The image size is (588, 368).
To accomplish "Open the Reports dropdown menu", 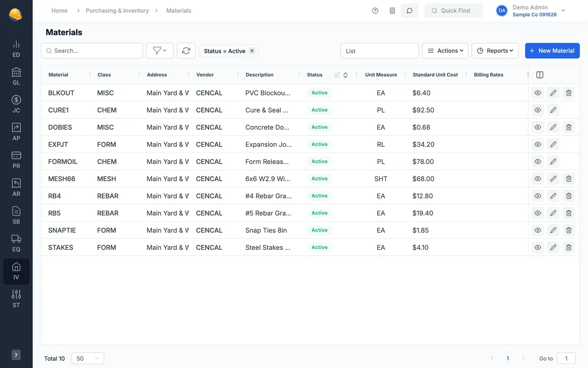I will click(x=495, y=51).
